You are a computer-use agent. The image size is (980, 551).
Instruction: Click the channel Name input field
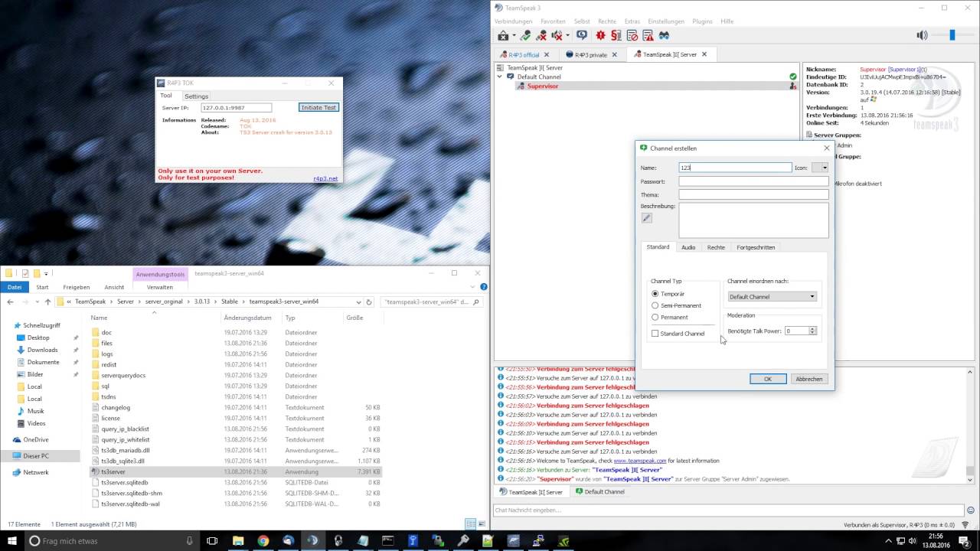pyautogui.click(x=735, y=167)
